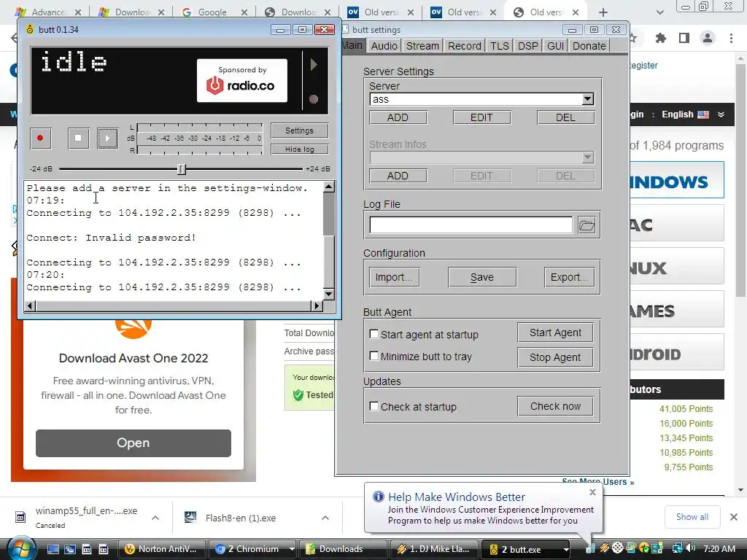
Task: Open a new Chrome tab with plus
Action: (x=603, y=12)
